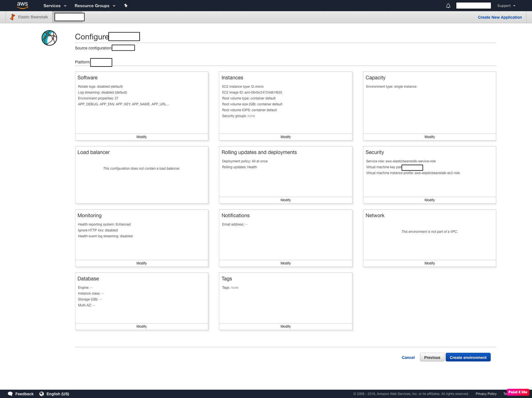This screenshot has height=398, width=532.
Task: Open the account name dropdown field
Action: [473, 5]
